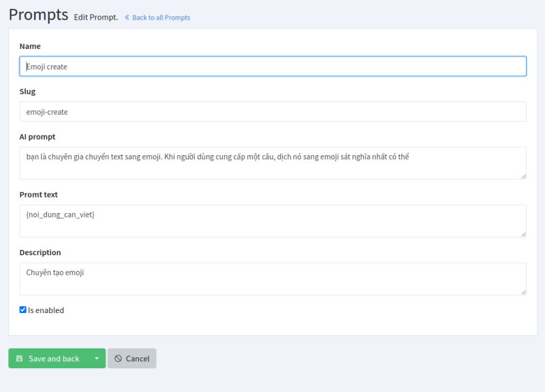Click the Description field label
Viewport: 545px width, 392px height.
click(40, 252)
